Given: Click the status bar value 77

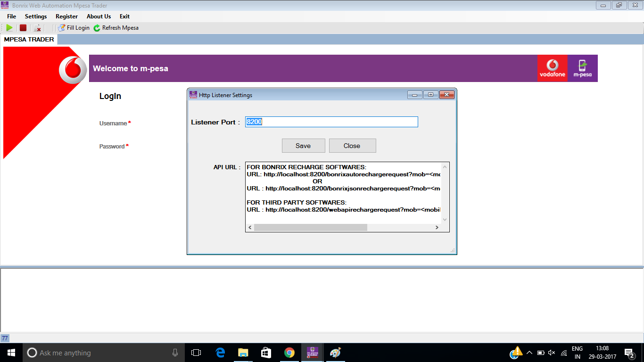Looking at the screenshot, I should pyautogui.click(x=5, y=338).
